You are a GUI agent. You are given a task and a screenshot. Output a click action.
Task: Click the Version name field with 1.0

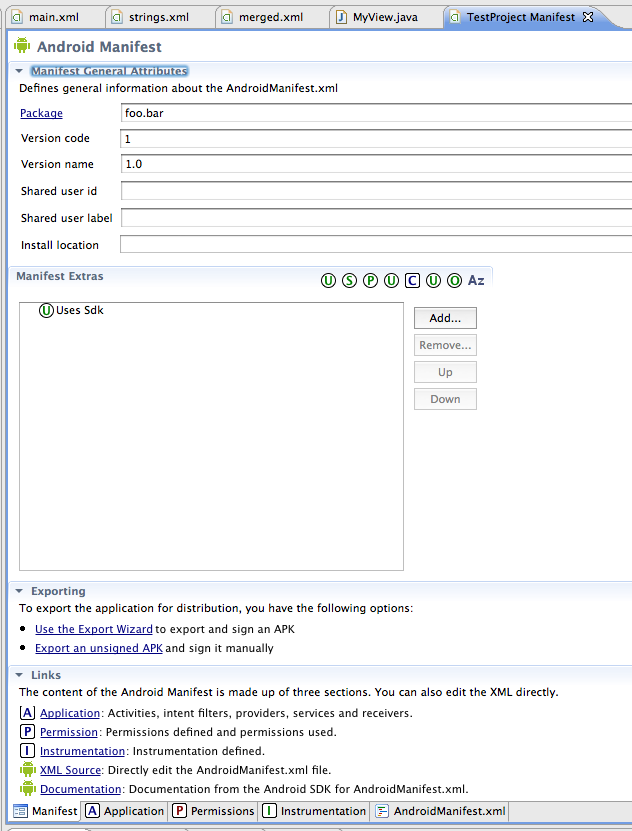point(376,164)
